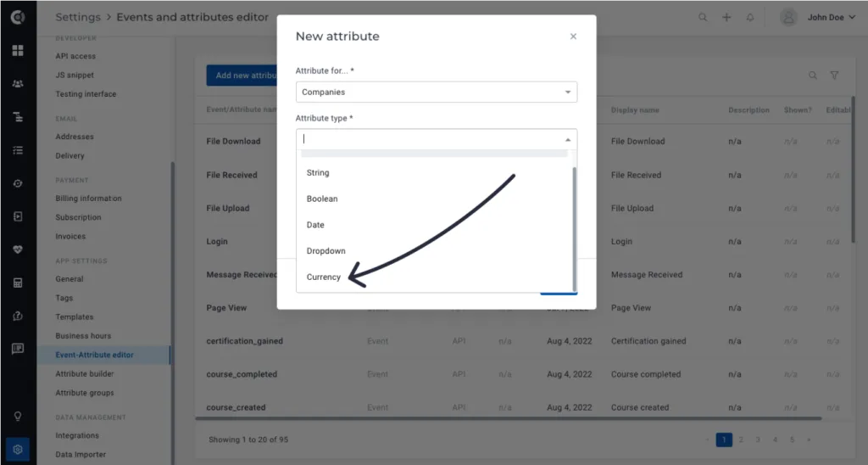Go to page 1 of table
This screenshot has width=868, height=465.
point(724,440)
